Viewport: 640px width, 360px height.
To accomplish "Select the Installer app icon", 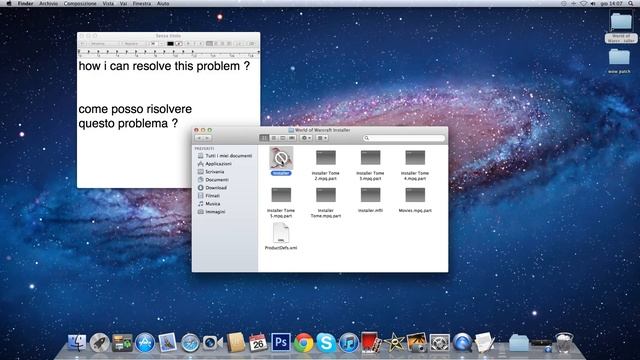I will click(281, 158).
